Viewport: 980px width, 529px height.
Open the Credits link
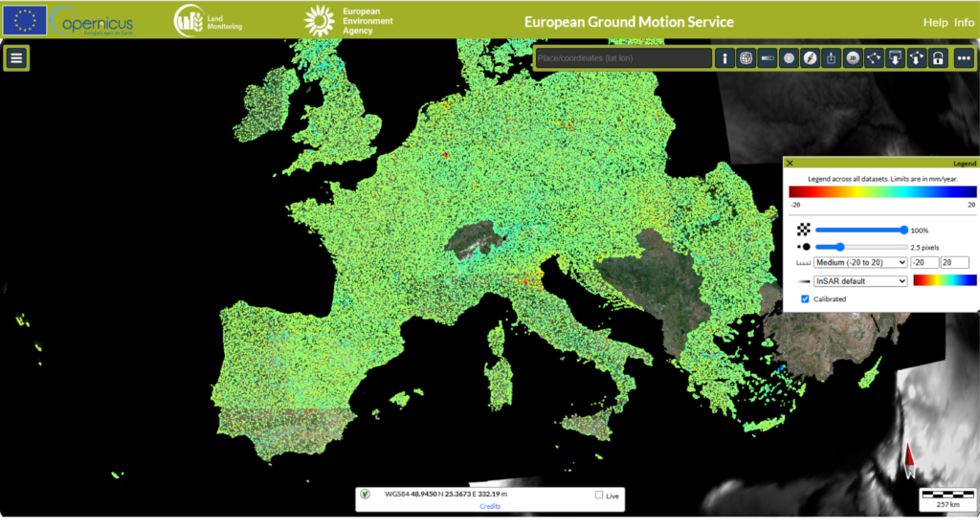tap(490, 506)
